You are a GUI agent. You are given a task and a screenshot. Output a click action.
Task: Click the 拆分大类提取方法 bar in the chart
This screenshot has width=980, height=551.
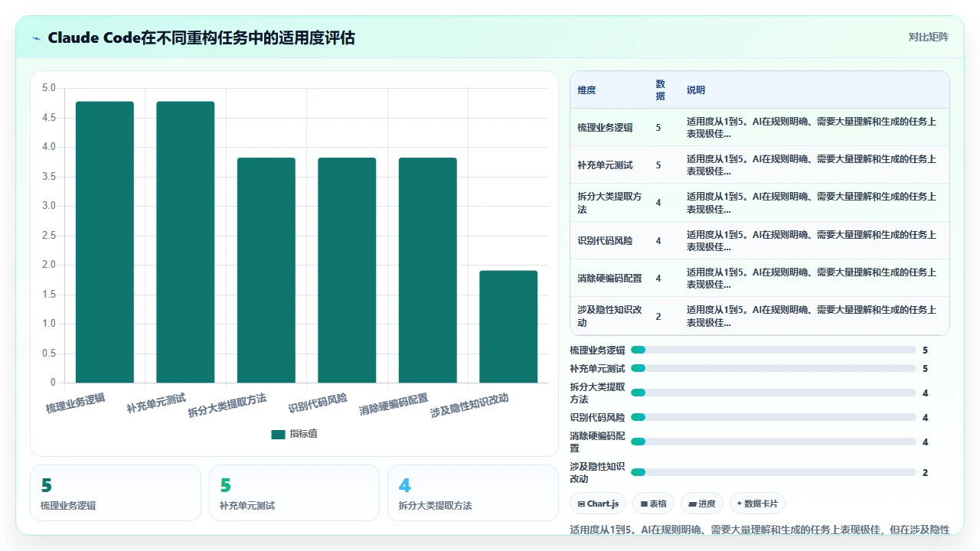tap(266, 270)
